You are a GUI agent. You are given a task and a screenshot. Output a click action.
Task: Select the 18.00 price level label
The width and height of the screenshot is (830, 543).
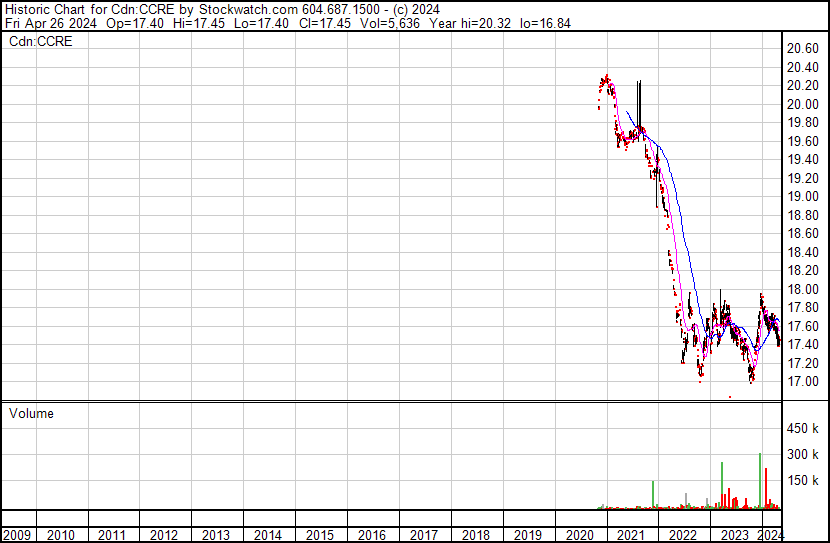point(804,290)
